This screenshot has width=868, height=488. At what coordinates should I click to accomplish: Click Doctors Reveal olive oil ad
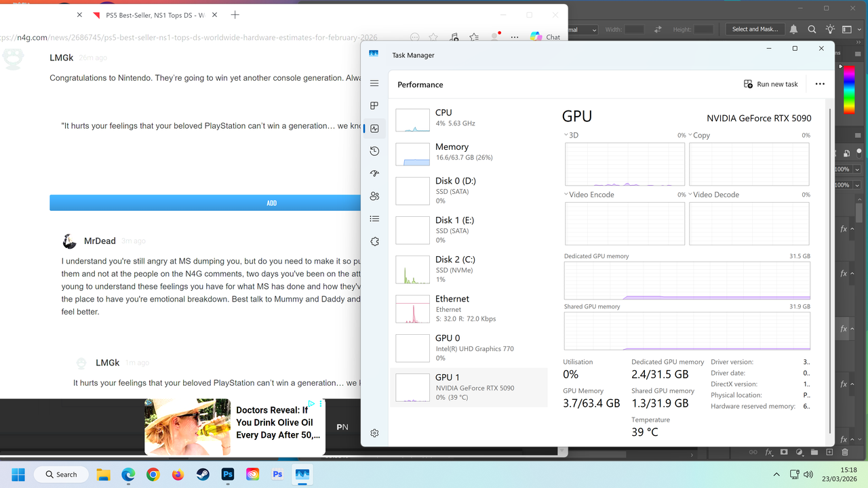[235, 427]
